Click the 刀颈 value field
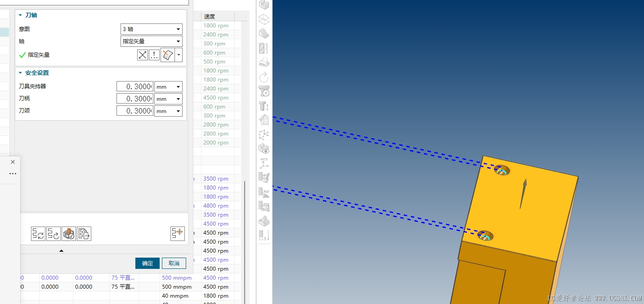This screenshot has width=644, height=304. 135,111
